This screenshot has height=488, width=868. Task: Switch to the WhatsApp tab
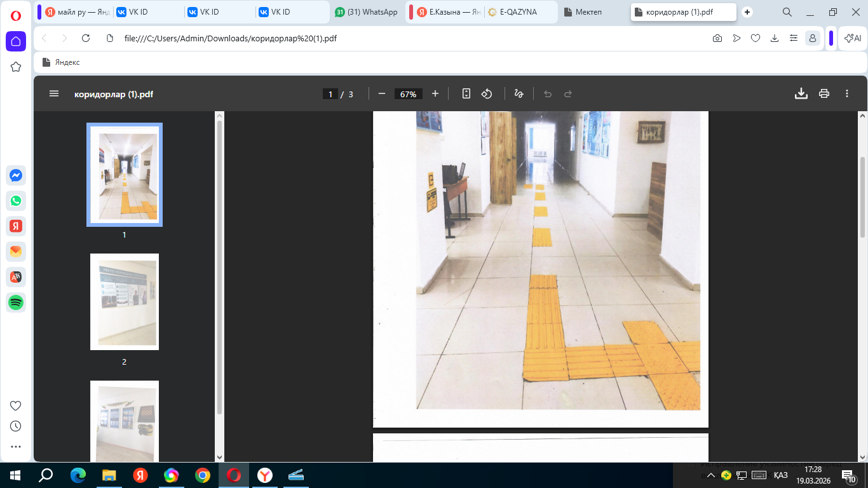tap(366, 12)
